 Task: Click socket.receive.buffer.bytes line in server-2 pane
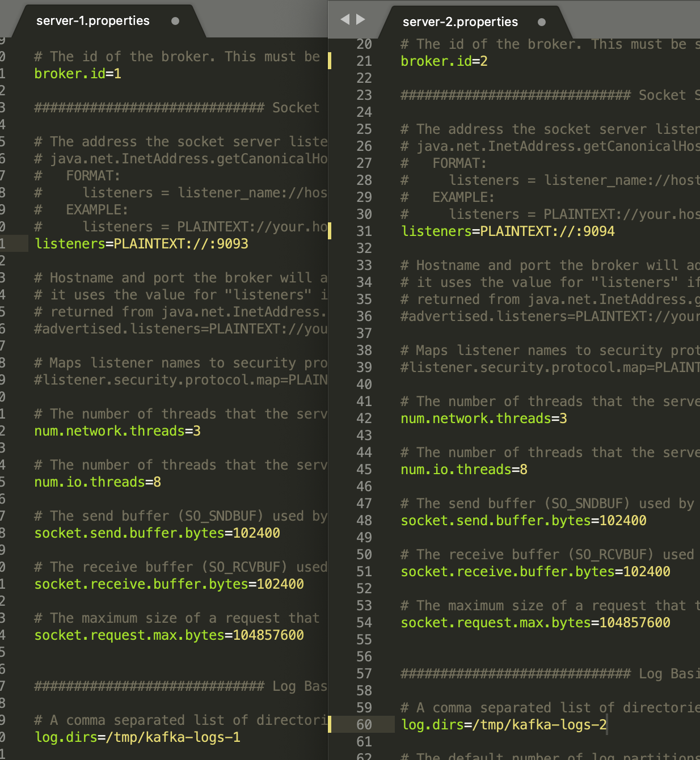[535, 572]
